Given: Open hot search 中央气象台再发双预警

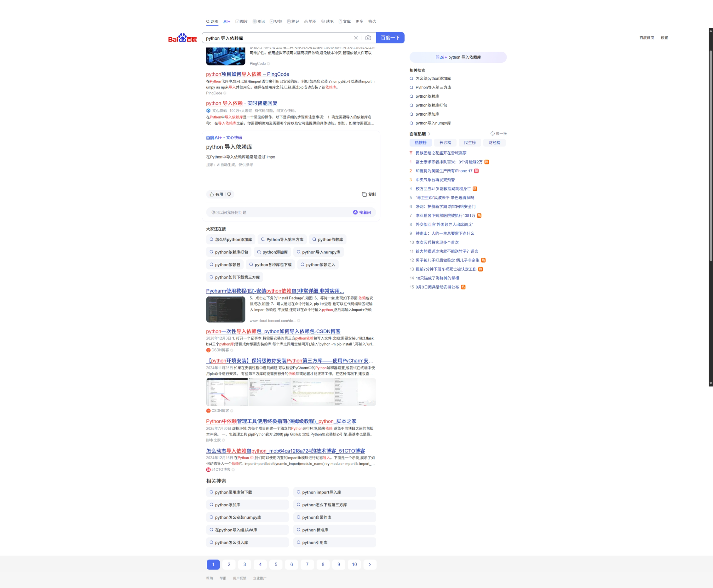Looking at the screenshot, I should (x=435, y=180).
